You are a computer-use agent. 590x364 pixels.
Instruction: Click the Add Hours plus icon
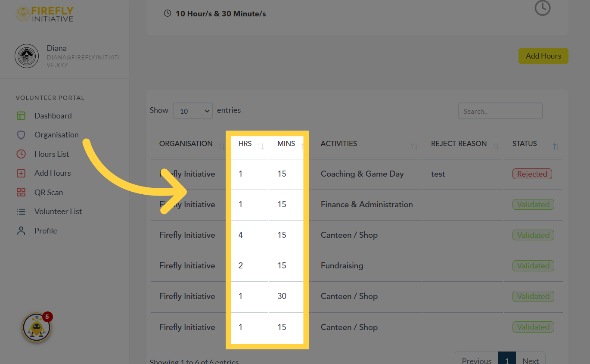21,173
